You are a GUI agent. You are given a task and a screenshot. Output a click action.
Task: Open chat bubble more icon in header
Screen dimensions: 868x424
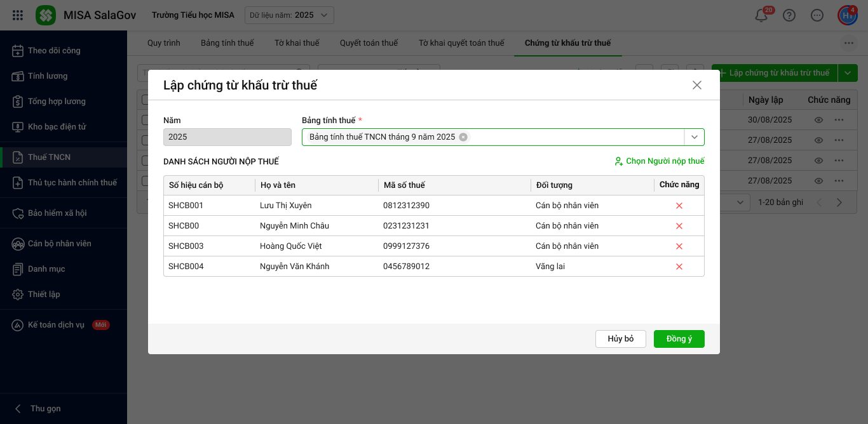tap(817, 15)
